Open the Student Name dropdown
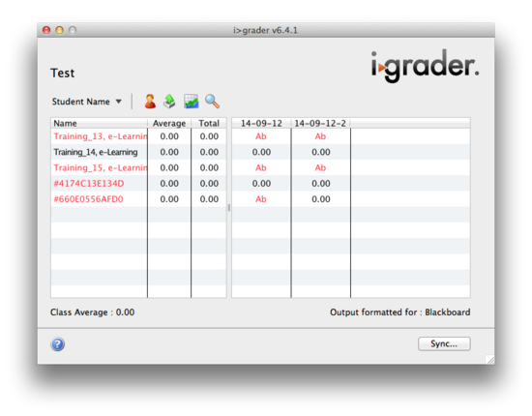Screen dimensions: 532x416 coord(86,102)
